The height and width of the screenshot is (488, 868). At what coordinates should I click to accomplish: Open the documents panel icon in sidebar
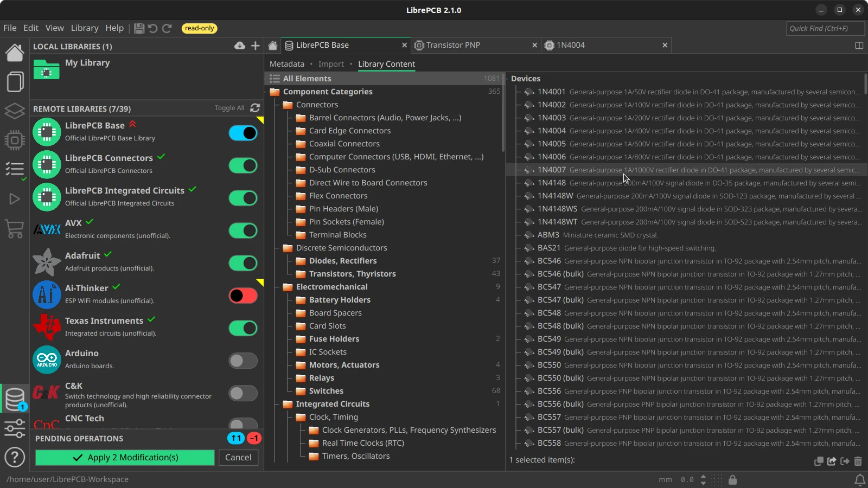tap(15, 82)
